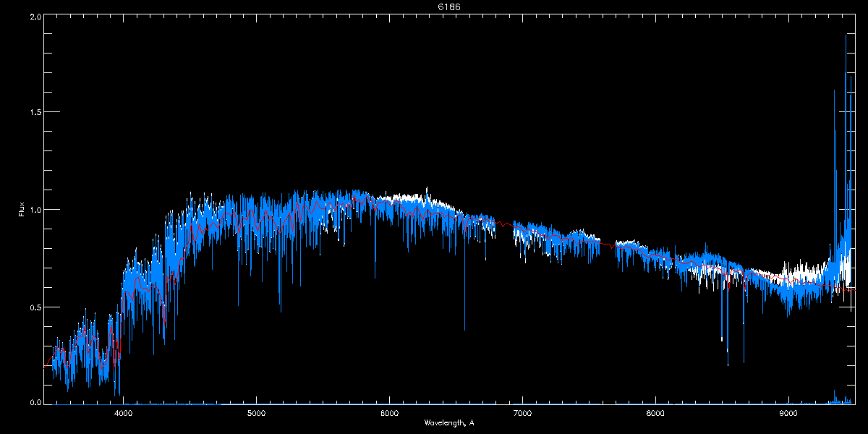Click the 1.5 flux tick label

tap(34, 112)
